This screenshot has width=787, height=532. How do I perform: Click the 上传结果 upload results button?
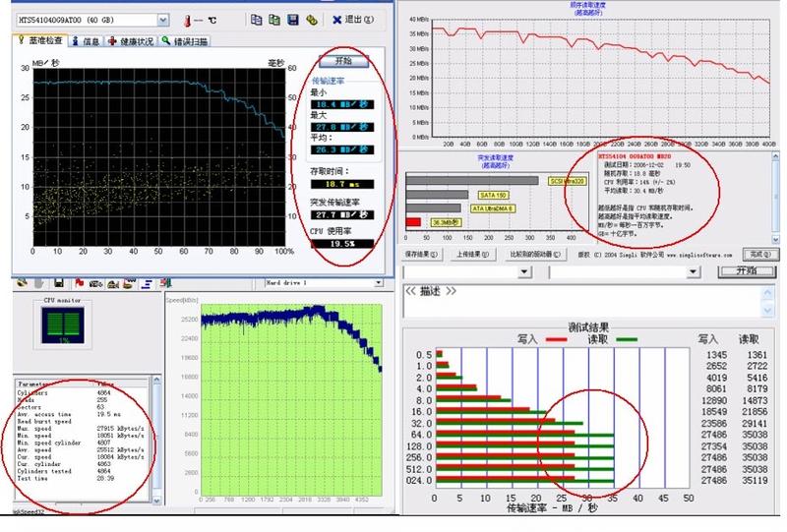click(x=472, y=255)
